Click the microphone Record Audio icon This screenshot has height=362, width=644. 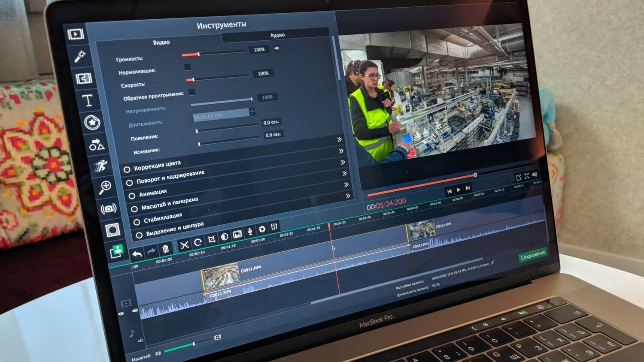coord(250,232)
